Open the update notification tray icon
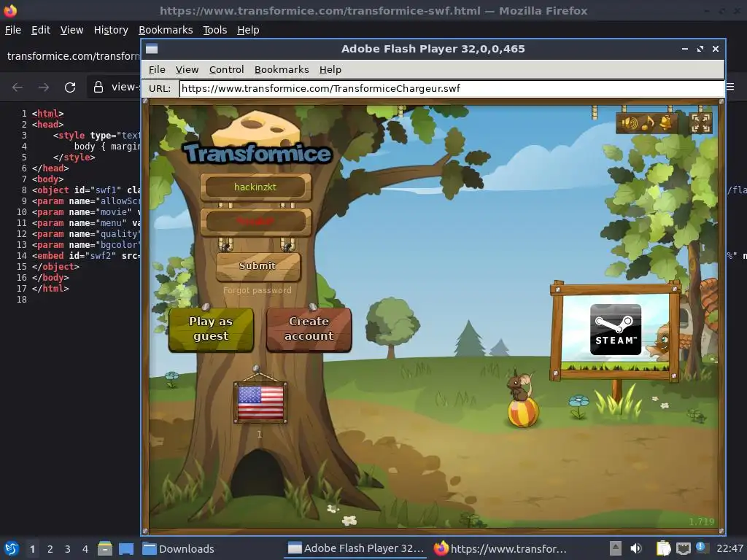This screenshot has height=560, width=747. tap(701, 548)
